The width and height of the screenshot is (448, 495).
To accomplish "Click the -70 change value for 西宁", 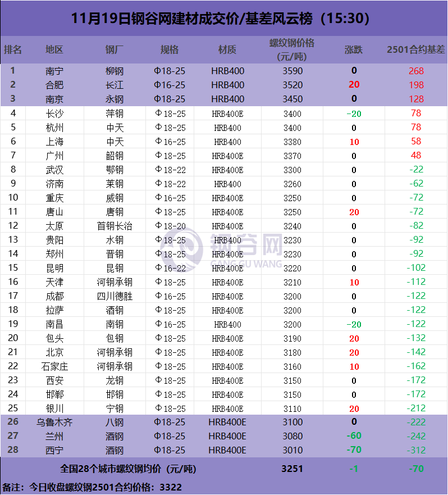I will (x=354, y=450).
